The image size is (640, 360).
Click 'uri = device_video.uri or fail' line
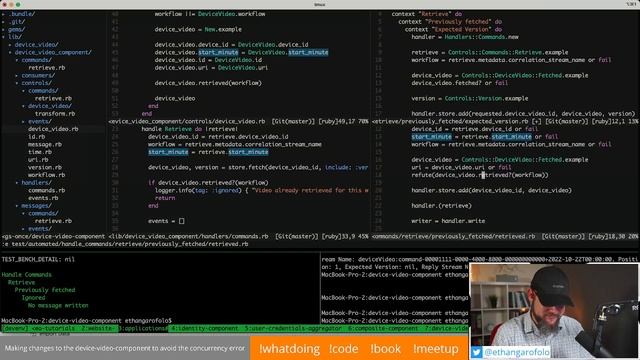click(x=461, y=167)
